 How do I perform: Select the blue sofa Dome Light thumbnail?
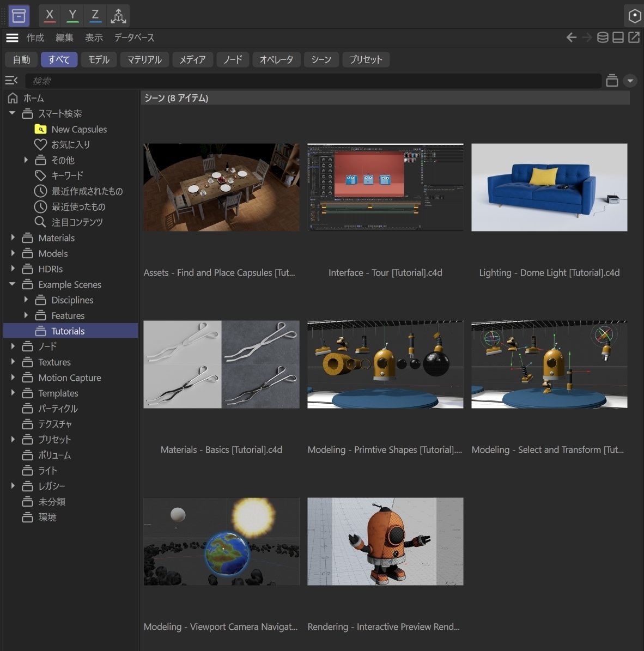(549, 187)
